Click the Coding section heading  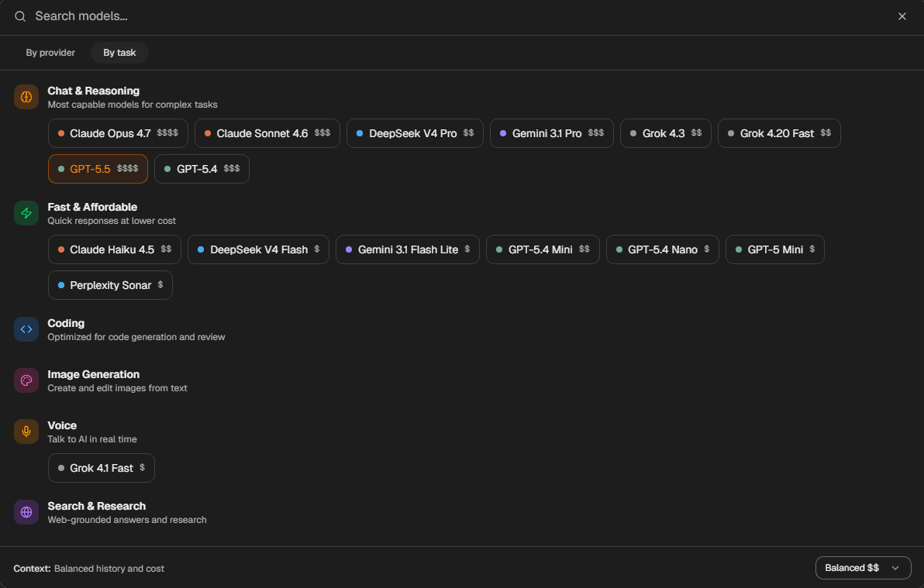66,324
